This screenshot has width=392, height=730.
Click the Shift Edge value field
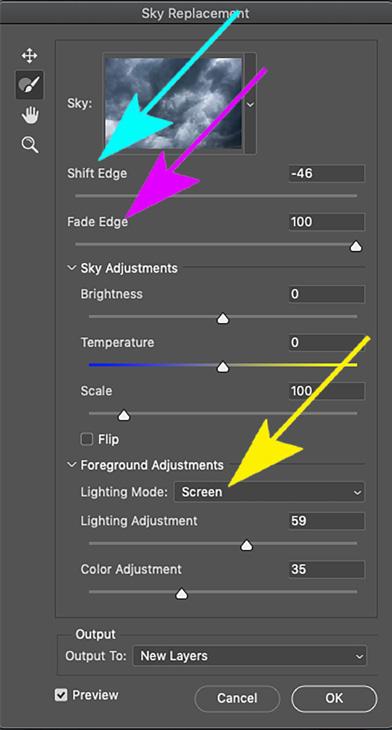coord(326,173)
